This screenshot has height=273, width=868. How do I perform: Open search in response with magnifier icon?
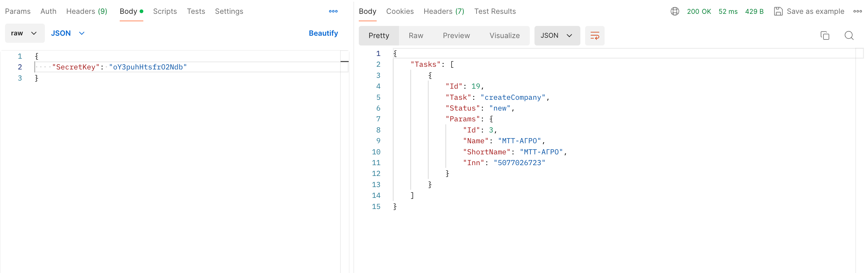click(x=849, y=36)
